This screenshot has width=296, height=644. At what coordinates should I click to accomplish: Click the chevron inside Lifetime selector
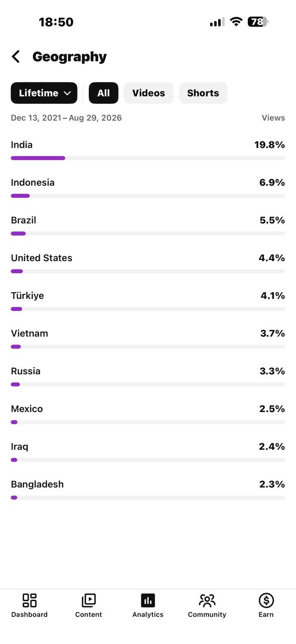(67, 93)
